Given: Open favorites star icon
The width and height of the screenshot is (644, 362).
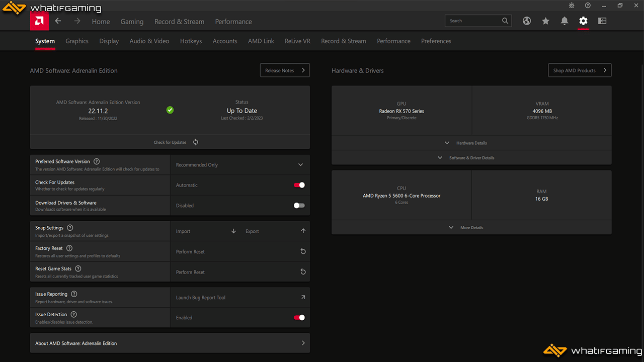Looking at the screenshot, I should (545, 21).
